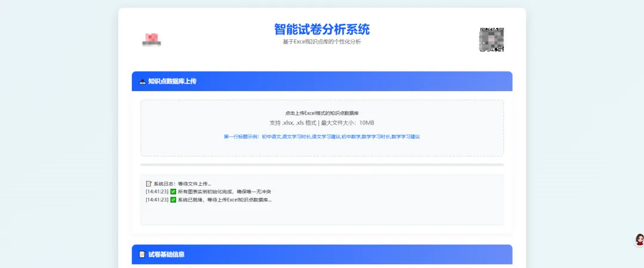Click inside the system log panel

(322, 200)
